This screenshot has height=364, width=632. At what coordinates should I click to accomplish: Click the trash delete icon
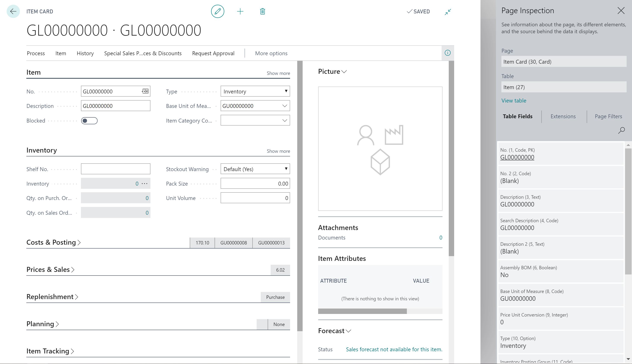tap(262, 11)
